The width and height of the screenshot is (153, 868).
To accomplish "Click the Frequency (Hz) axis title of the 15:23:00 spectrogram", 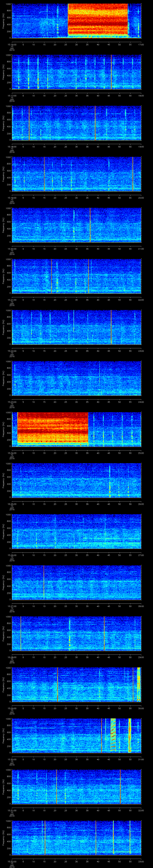I will pyautogui.click(x=3, y=378).
